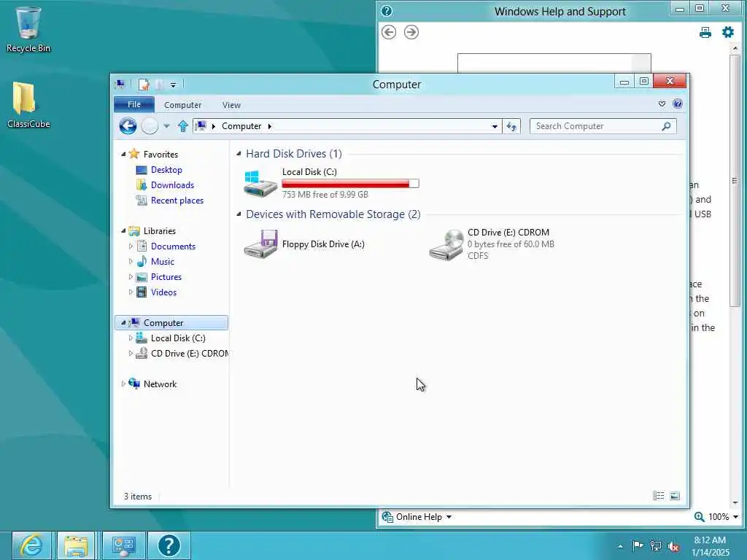Show hidden tray icons arrow
Screen dimensions: 747x560
[x=620, y=546]
